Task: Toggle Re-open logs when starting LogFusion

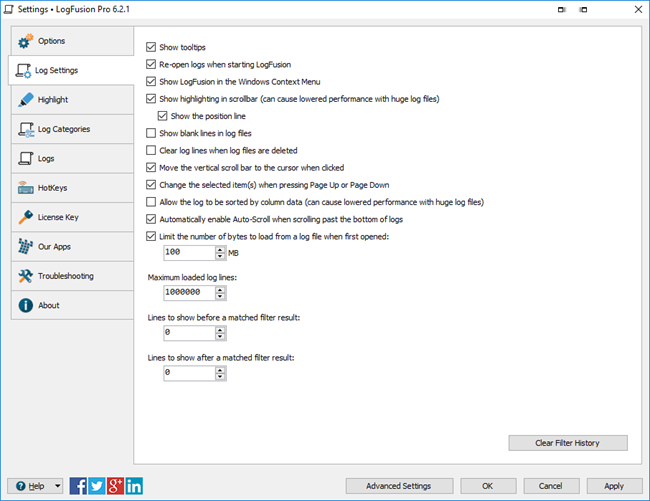Action: click(151, 64)
